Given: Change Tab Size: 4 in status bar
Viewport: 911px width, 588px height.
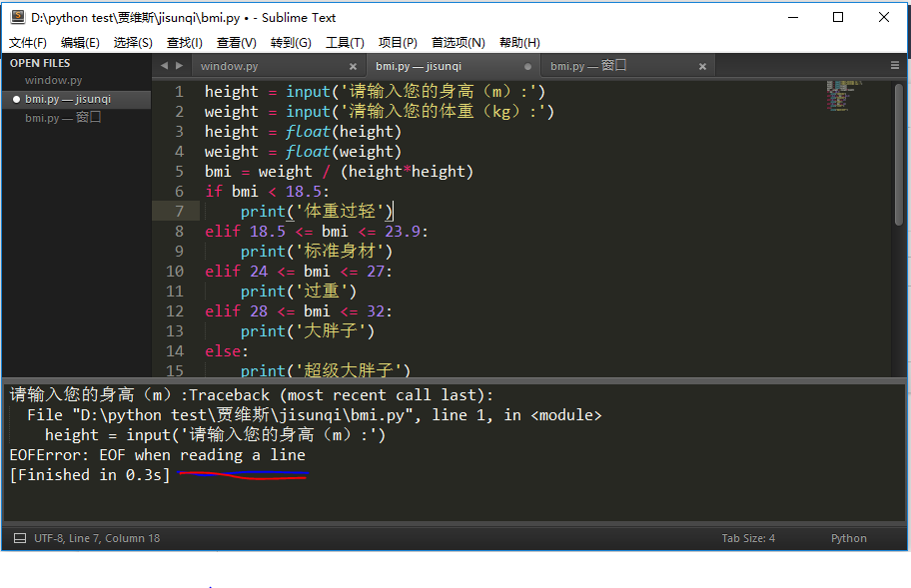Looking at the screenshot, I should click(x=748, y=538).
